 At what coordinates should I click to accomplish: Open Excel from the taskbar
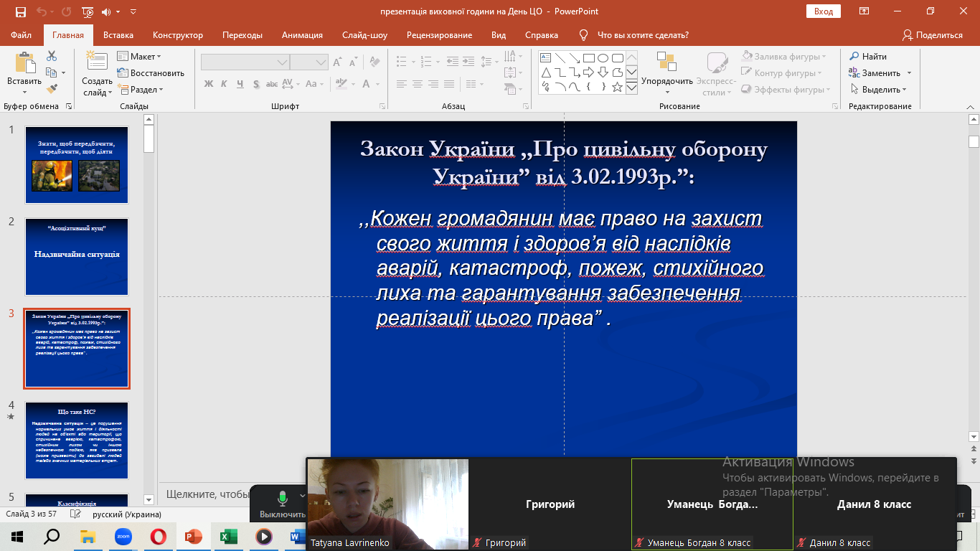(x=228, y=536)
